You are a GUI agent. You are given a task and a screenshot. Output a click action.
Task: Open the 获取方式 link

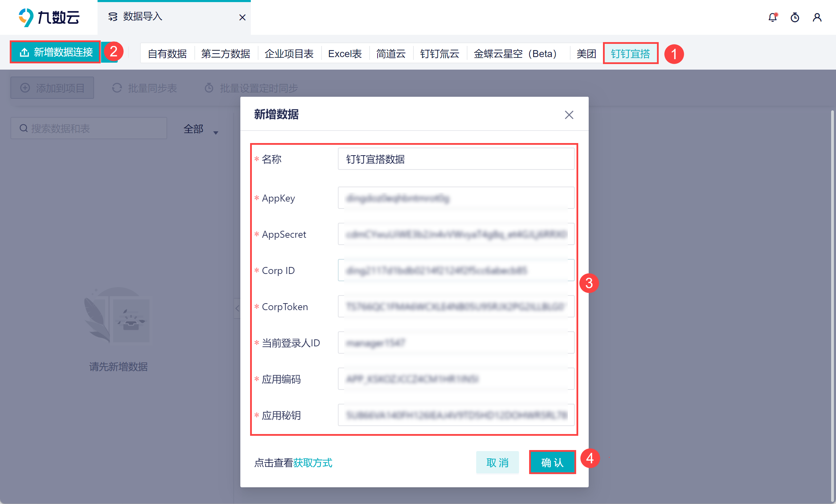tap(312, 463)
